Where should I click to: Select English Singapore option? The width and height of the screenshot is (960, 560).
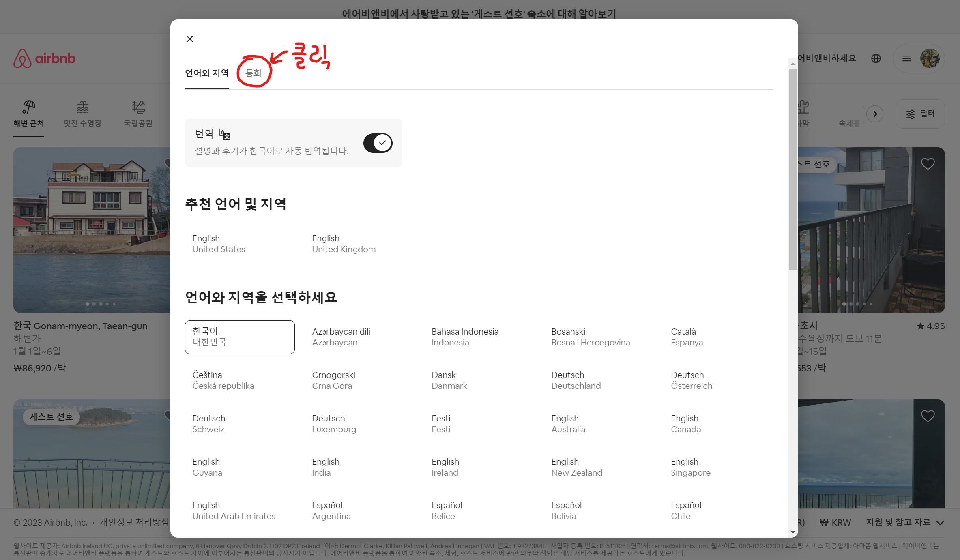[718, 467]
